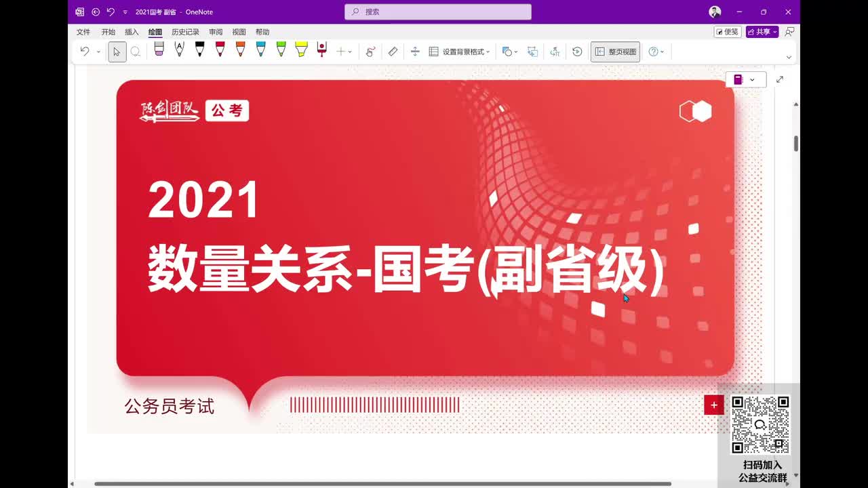Start Ink Replay
868x488 pixels.
(577, 52)
